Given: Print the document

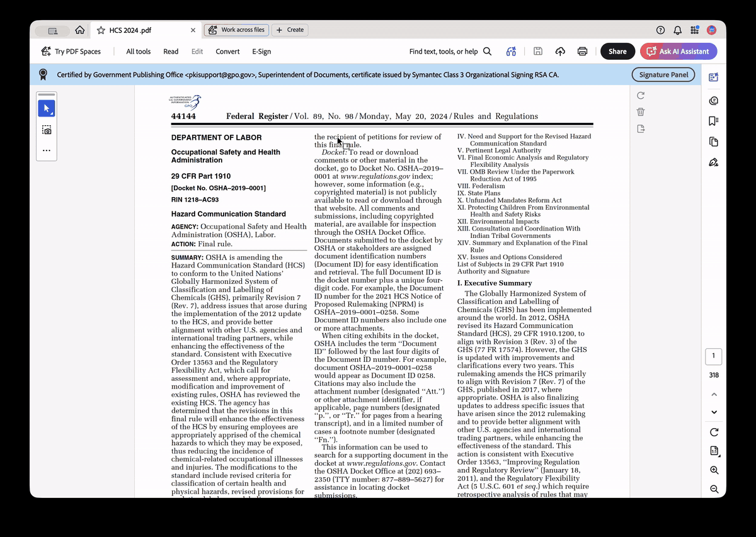Looking at the screenshot, I should [583, 52].
